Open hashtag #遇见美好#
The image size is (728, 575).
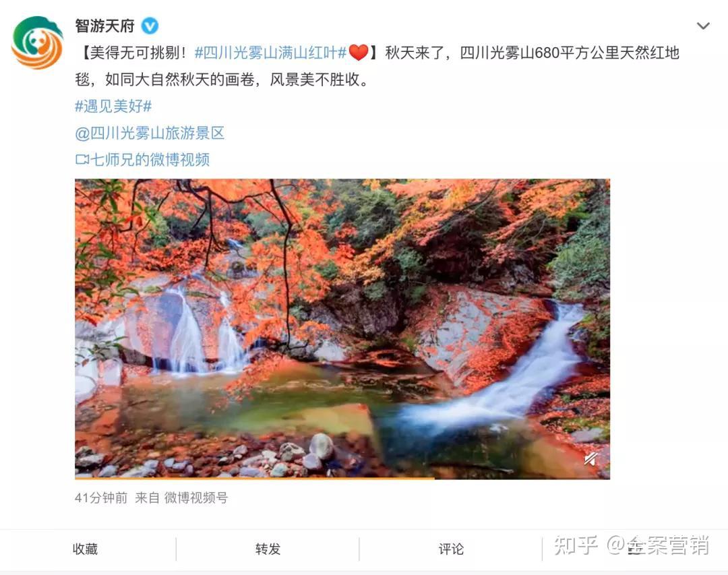click(113, 107)
